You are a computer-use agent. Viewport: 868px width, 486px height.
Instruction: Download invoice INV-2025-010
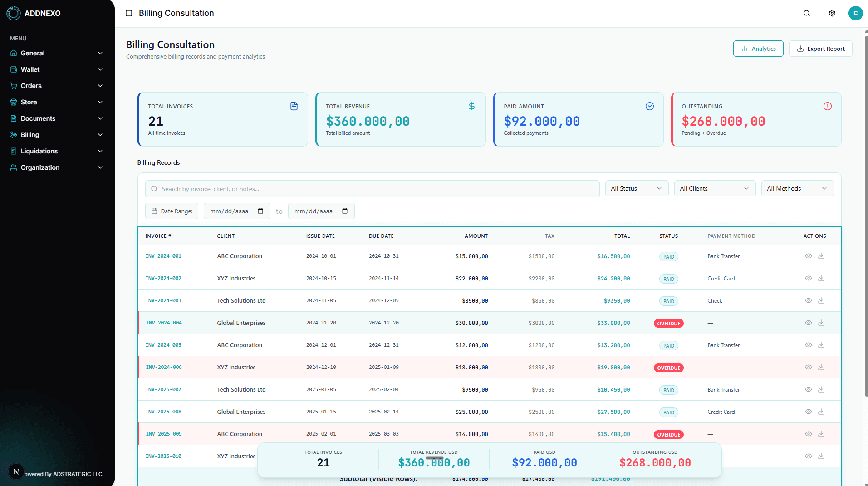coord(821,456)
